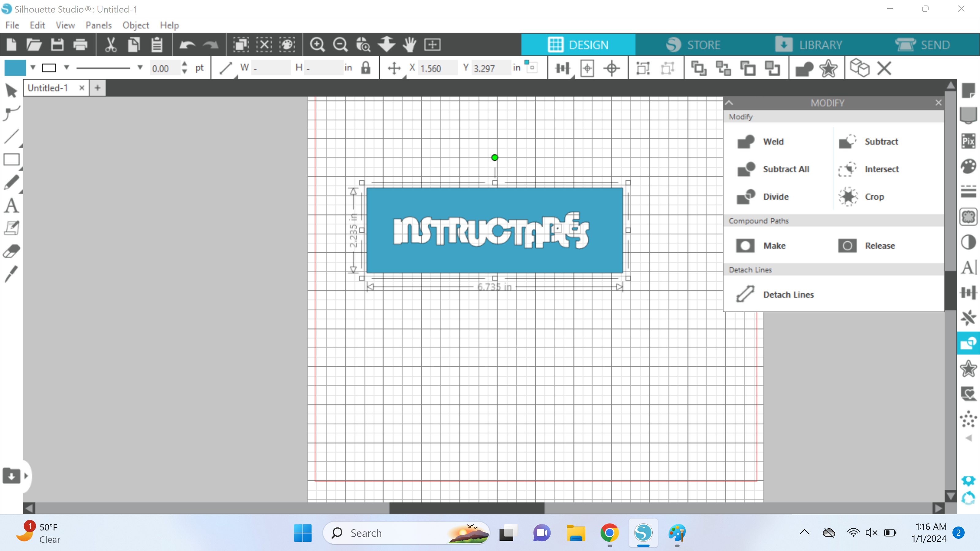Click the line color swatch box

pyautogui.click(x=49, y=68)
